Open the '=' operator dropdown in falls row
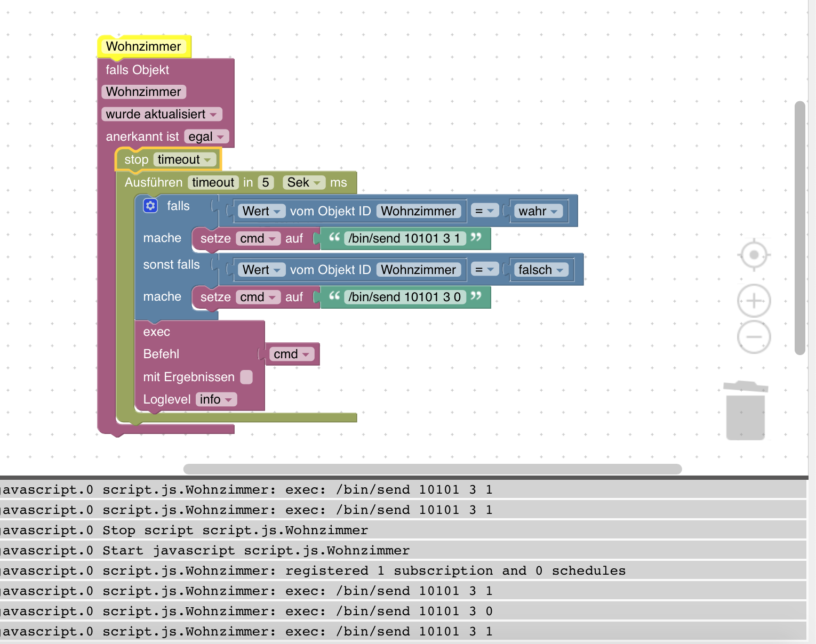Screen dimensions: 816x644 tap(485, 211)
